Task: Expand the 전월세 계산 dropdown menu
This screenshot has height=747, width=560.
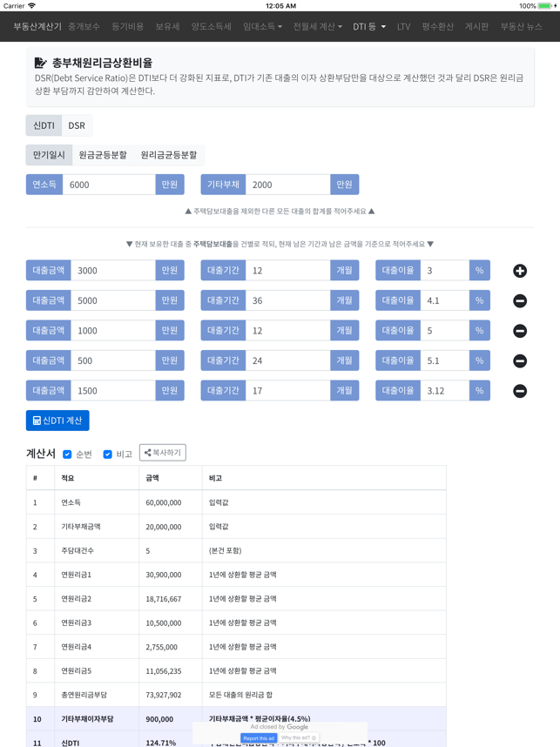Action: 317,27
